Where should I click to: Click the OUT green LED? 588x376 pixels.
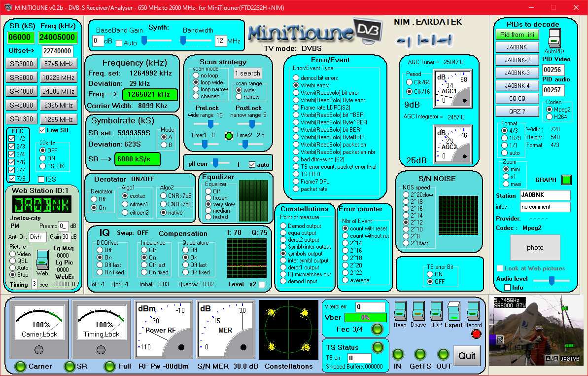tap(443, 354)
